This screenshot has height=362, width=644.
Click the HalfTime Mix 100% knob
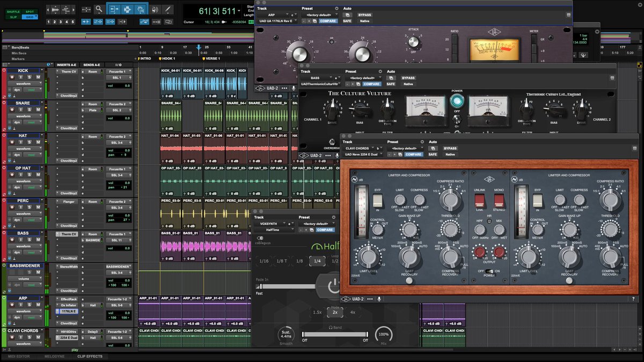(x=383, y=334)
